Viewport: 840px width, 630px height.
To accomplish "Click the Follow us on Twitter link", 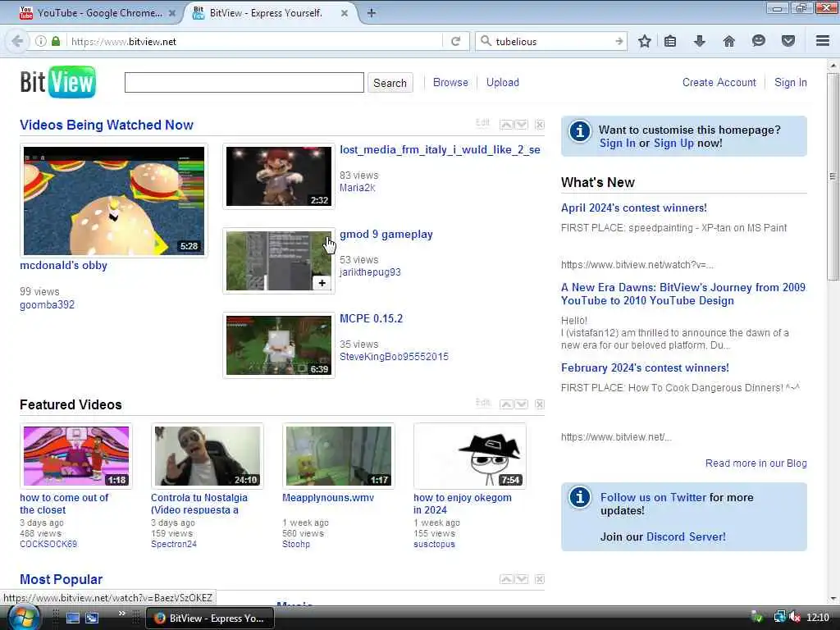I will coord(653,498).
